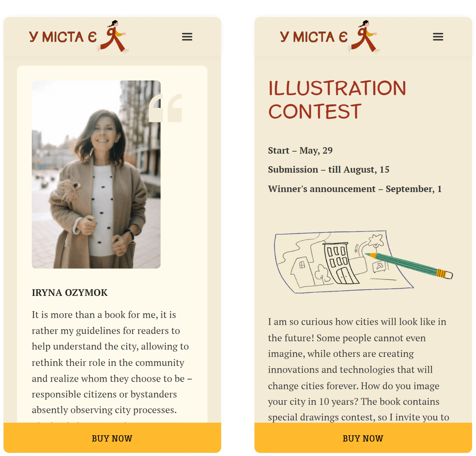Image resolution: width=476 pixels, height=456 pixels.
Task: Tap the Buy Now button on the right screen
Action: tap(363, 438)
